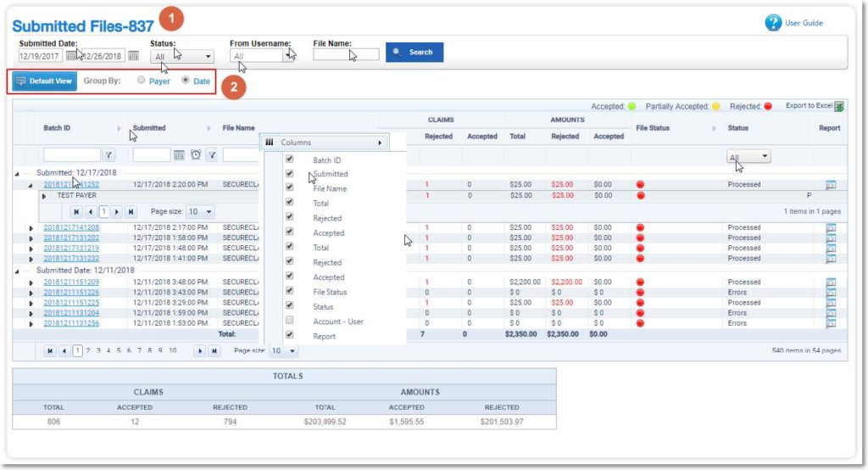Image resolution: width=868 pixels, height=470 pixels.
Task: Click the Batch ID column filter icon
Action: [x=108, y=155]
